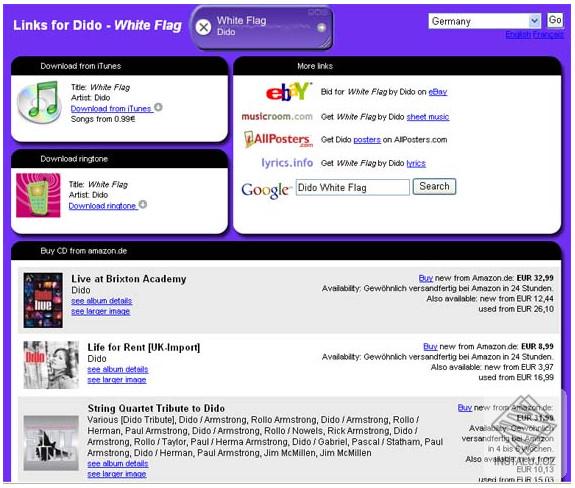This screenshot has width=575, height=488.
Task: Open the Download from iTunes link
Action: point(111,109)
